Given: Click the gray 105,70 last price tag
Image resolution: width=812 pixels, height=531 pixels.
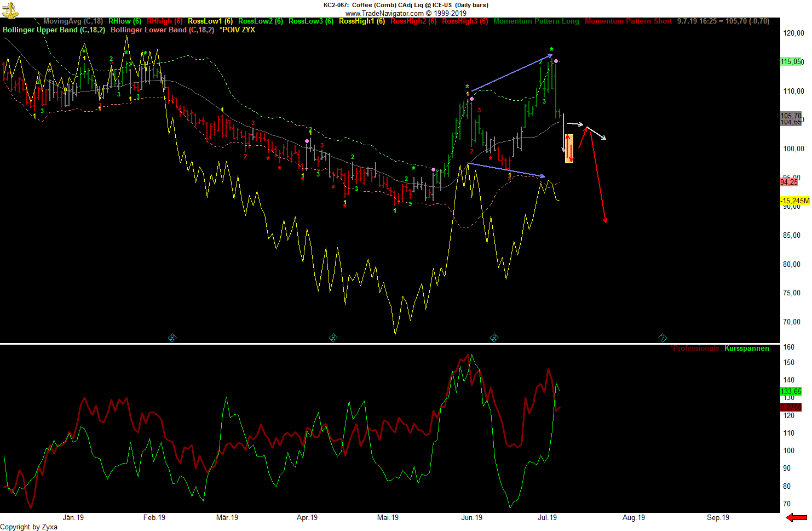Looking at the screenshot, I should 791,116.
